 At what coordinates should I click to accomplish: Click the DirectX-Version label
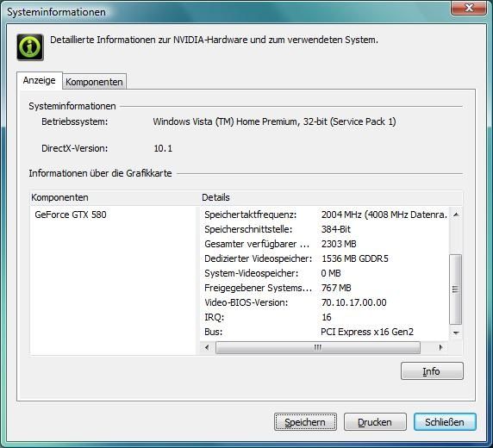point(74,148)
